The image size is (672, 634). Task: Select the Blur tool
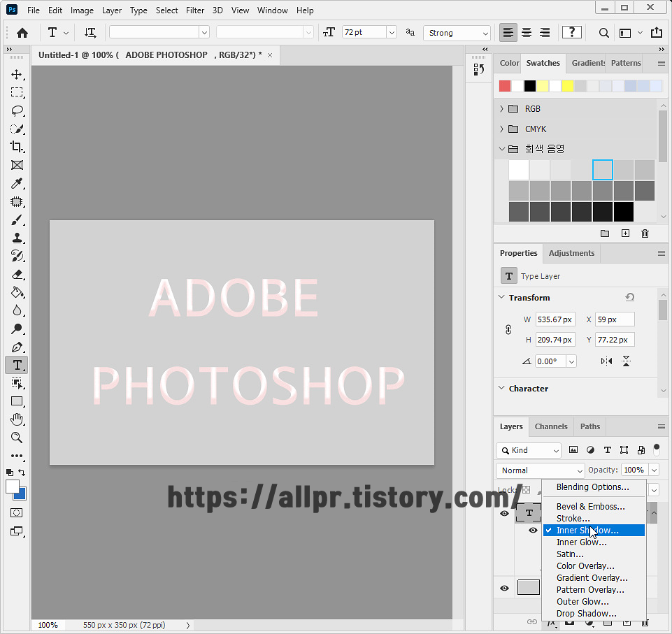(x=17, y=310)
